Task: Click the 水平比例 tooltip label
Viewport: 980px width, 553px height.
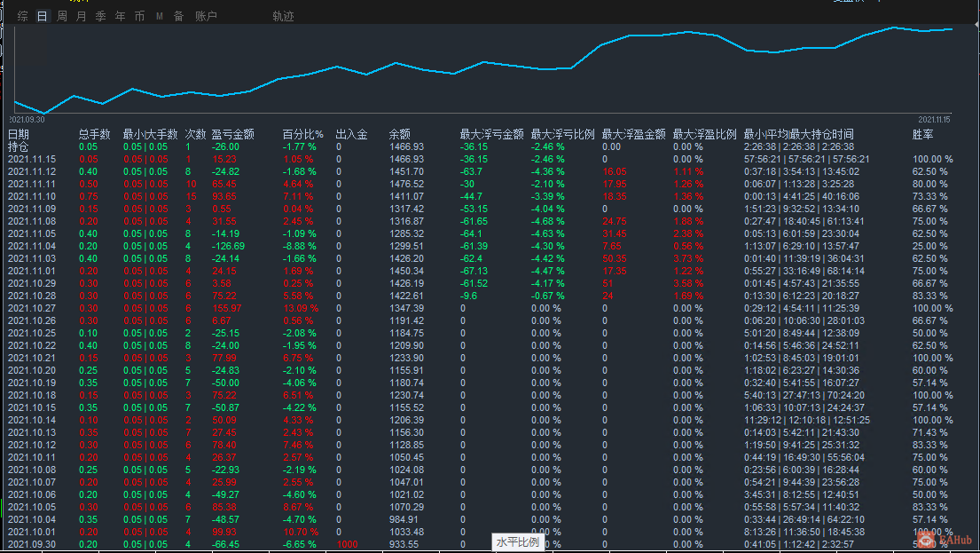Action: pyautogui.click(x=518, y=542)
